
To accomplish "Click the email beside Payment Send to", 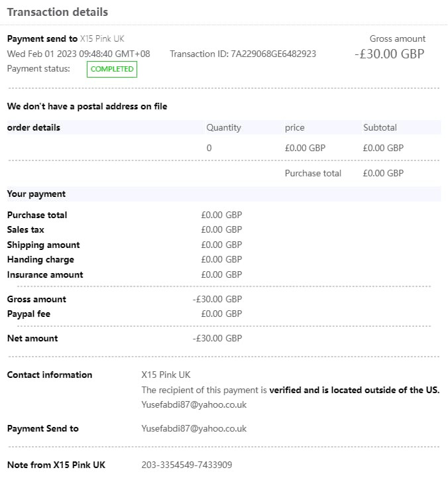I will click(x=194, y=428).
